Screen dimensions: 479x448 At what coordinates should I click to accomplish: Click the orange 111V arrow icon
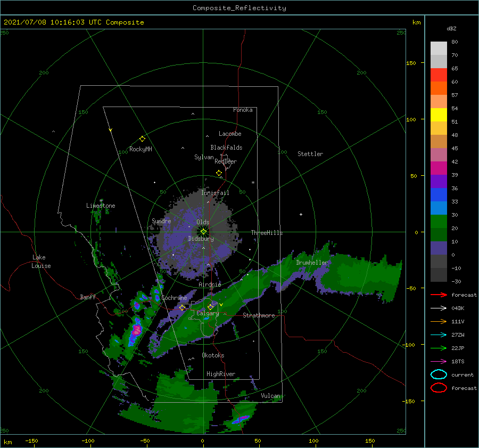pos(439,321)
